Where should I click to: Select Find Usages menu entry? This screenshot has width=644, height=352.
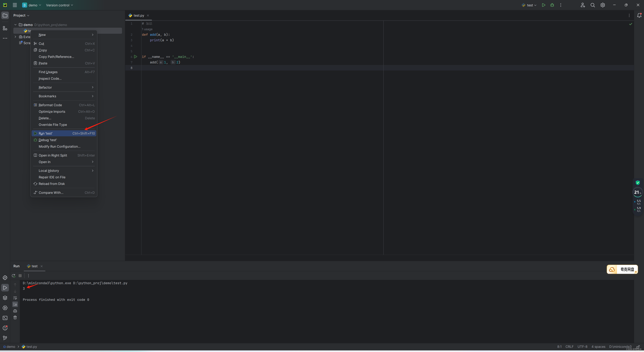click(x=64, y=72)
